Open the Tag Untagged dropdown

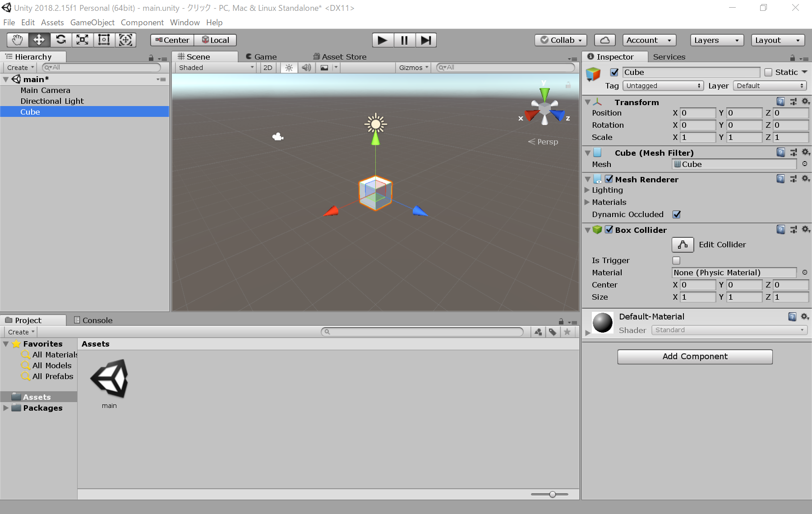[x=663, y=86]
